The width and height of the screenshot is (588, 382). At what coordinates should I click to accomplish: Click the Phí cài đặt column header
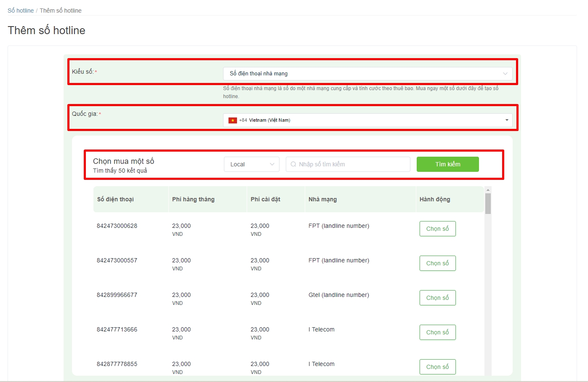click(x=265, y=199)
